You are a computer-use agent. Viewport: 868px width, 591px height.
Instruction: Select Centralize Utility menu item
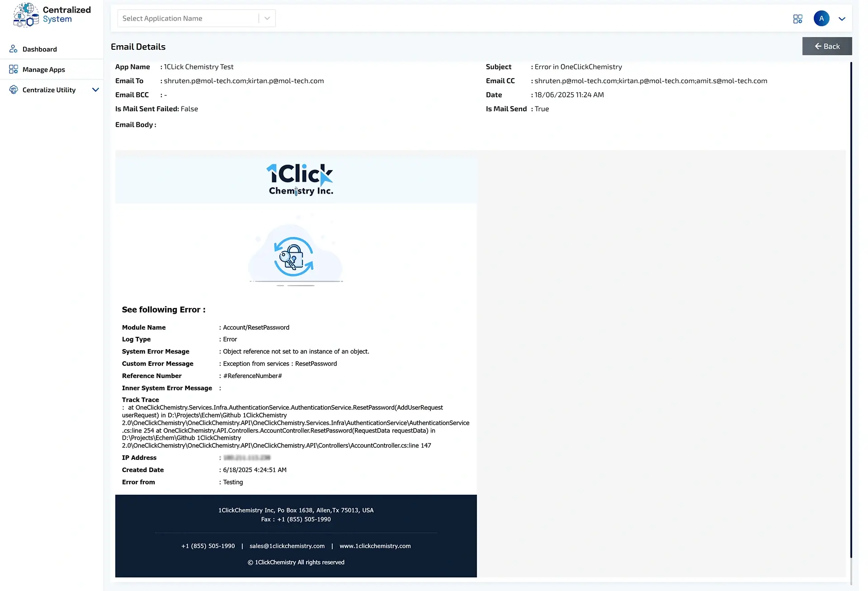pos(49,90)
